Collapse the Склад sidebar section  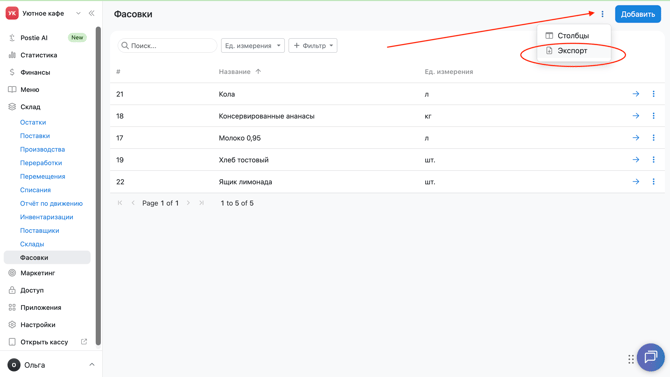[30, 106]
